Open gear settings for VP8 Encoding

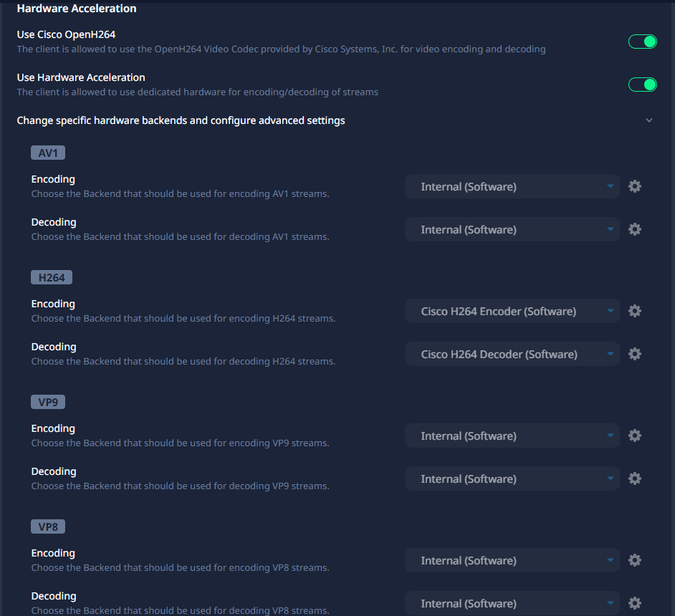(634, 560)
